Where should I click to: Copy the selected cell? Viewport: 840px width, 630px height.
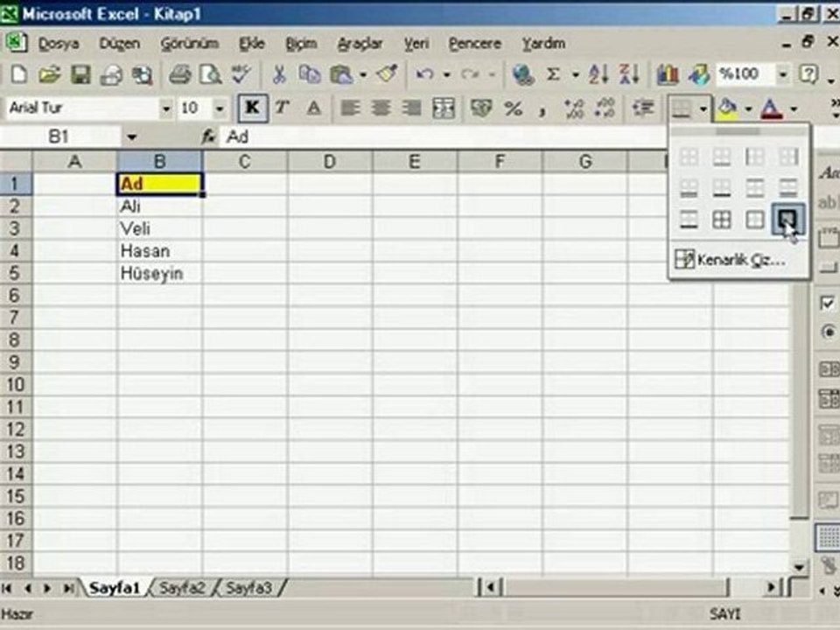click(309, 74)
